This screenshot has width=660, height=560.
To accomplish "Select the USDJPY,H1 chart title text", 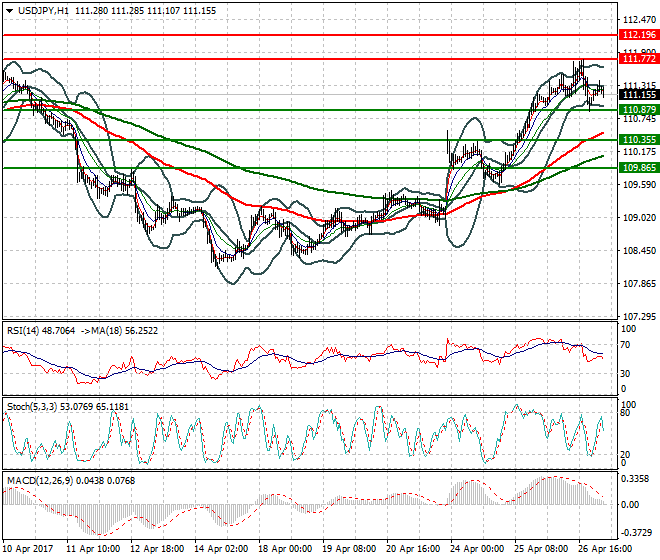I will pyautogui.click(x=43, y=11).
